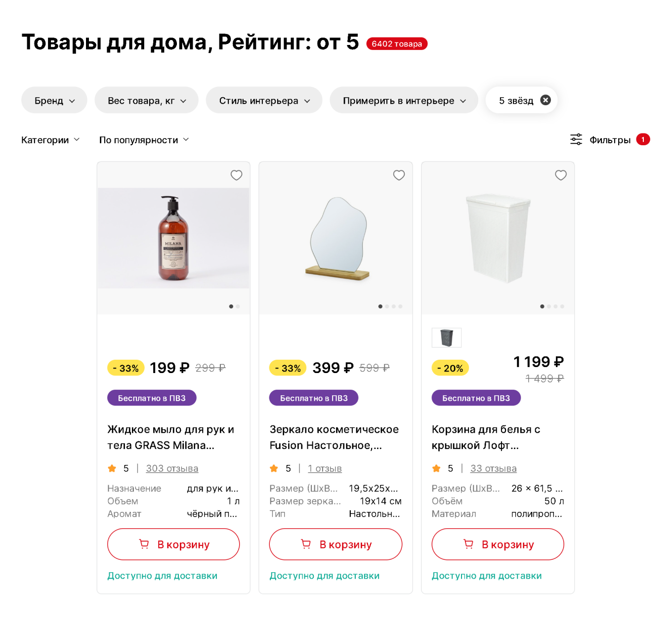The width and height of the screenshot is (672, 626).
Task: Select the star rating icon on the mirror card
Action: coord(274,468)
